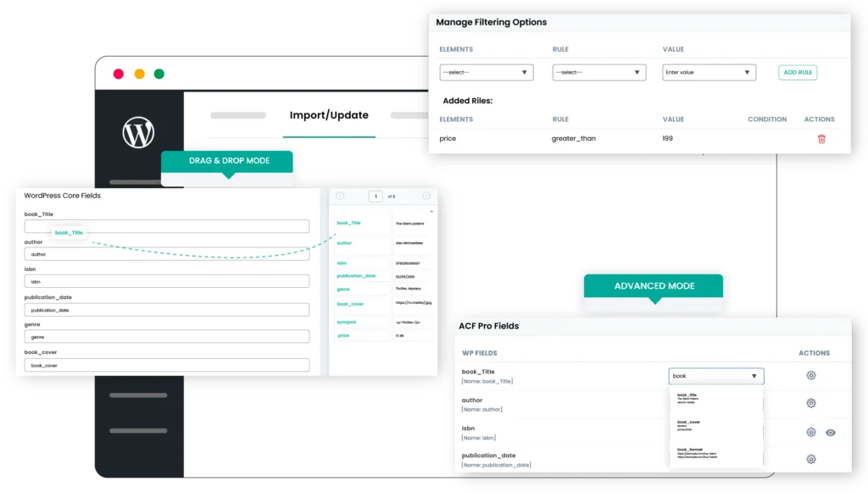The height and width of the screenshot is (492, 868).
Task: Click the author input field in WordPress Core Fields
Action: point(168,253)
